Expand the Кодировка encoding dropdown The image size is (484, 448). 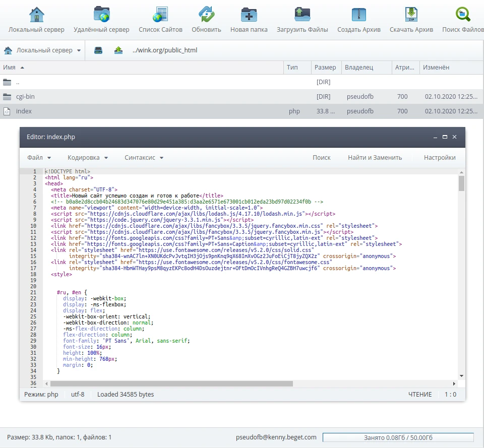[88, 158]
